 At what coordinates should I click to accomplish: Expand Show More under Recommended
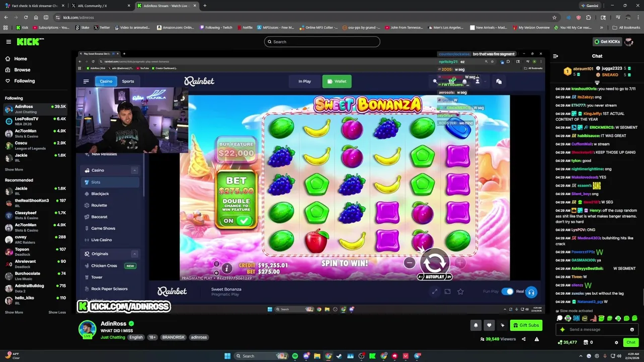click(14, 312)
